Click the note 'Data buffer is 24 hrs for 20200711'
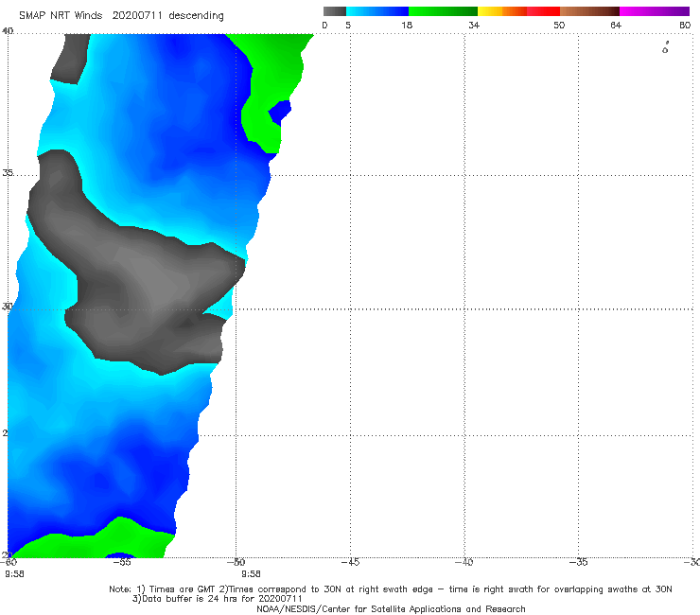 coord(221,599)
